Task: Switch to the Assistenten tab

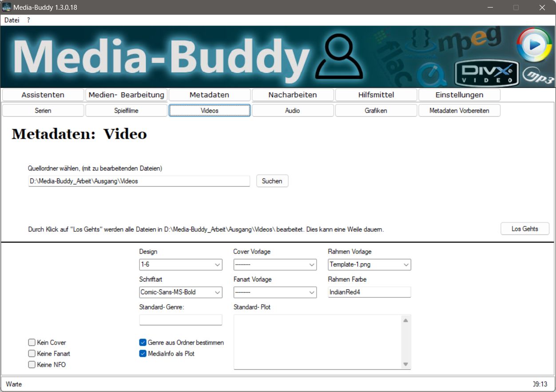Action: tap(43, 95)
